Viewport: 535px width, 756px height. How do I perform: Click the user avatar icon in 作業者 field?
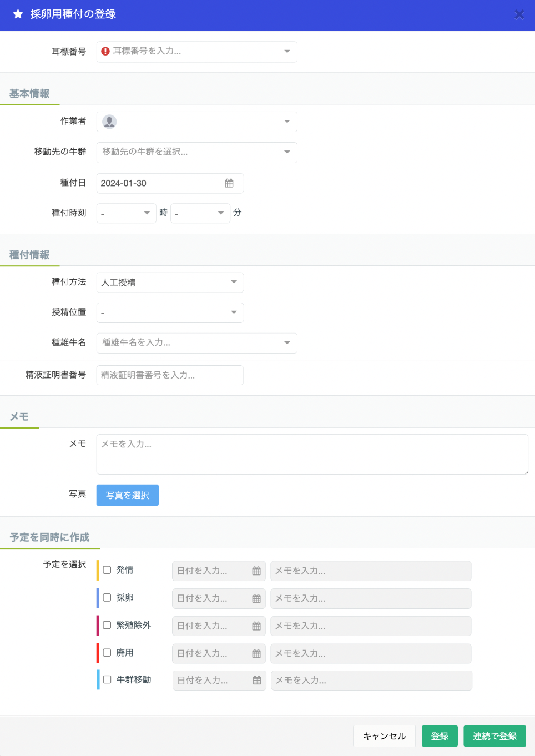[109, 122]
